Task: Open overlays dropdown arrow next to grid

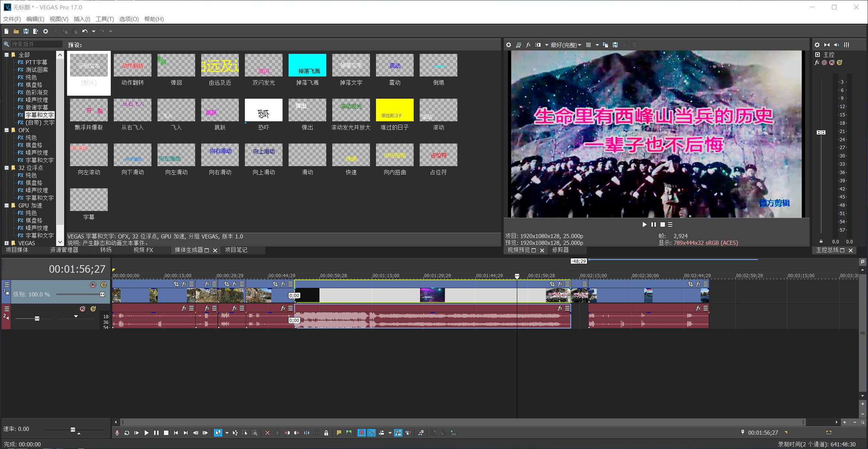Action: 597,45
